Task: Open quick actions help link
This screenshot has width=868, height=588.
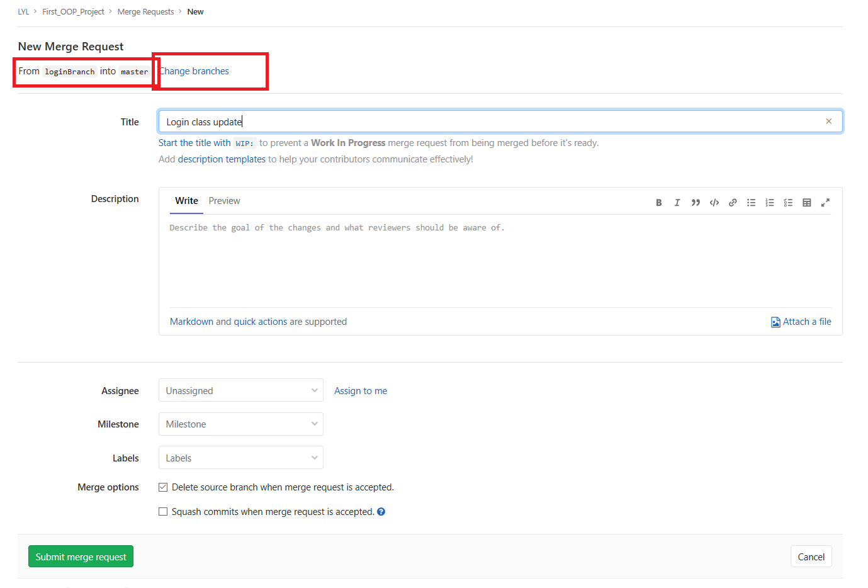Action: point(261,322)
